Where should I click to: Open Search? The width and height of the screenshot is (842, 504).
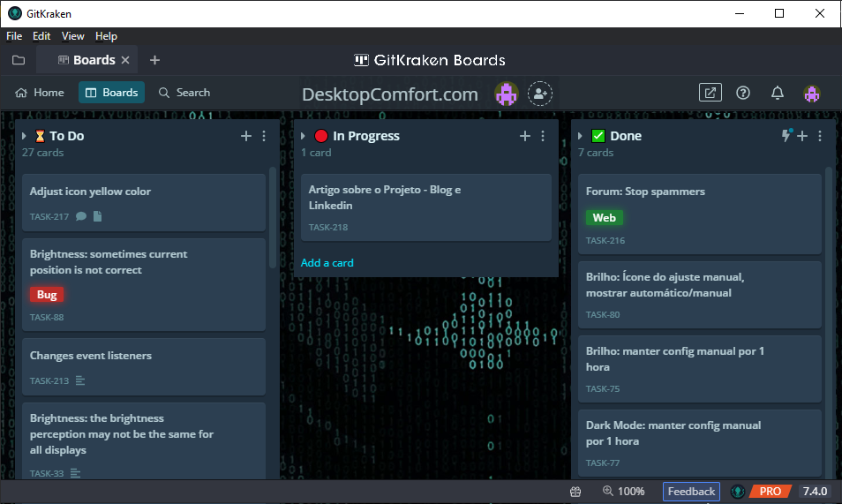click(184, 93)
